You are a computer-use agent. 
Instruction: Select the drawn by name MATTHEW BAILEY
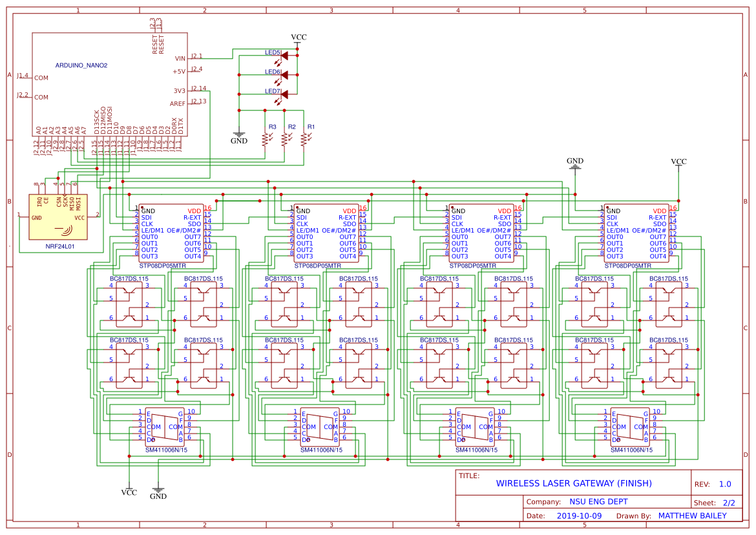point(693,516)
